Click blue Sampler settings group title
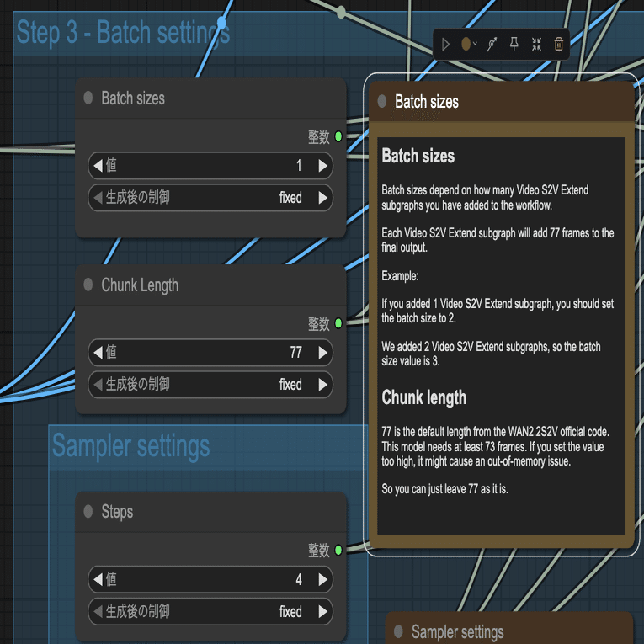Screen dimensions: 644x644 tap(130, 445)
